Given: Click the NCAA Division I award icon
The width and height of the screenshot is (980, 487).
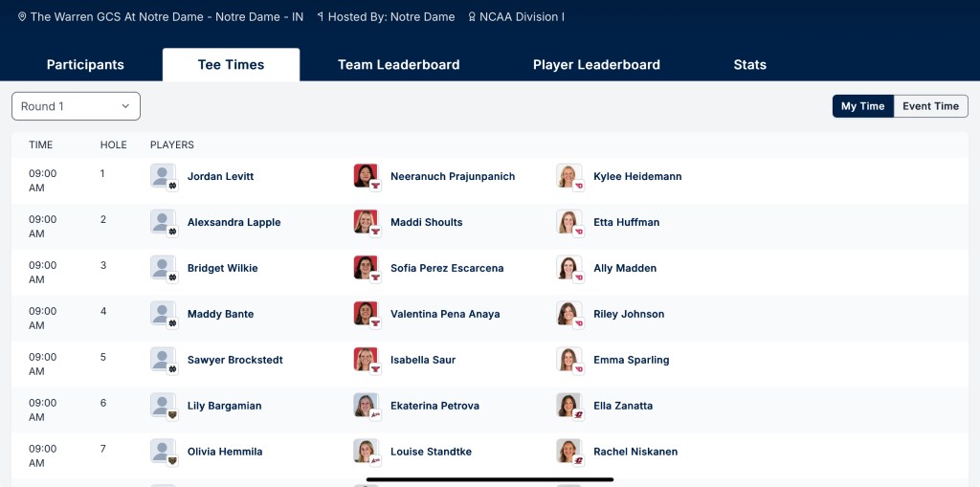Looking at the screenshot, I should pos(472,17).
